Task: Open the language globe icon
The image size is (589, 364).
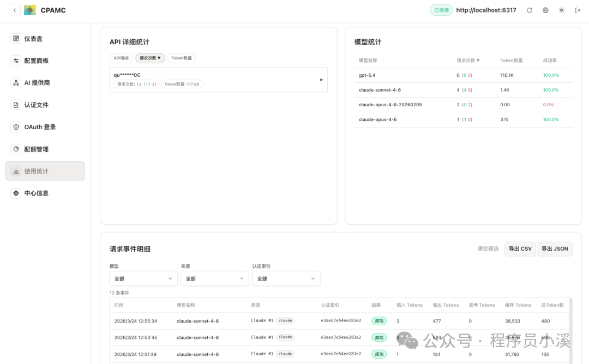Action: coord(545,10)
